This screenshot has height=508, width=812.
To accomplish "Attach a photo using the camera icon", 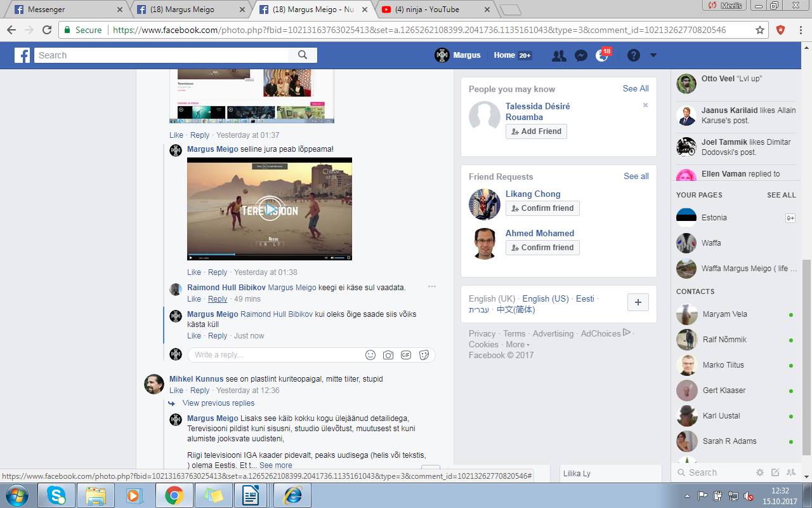I will (388, 355).
